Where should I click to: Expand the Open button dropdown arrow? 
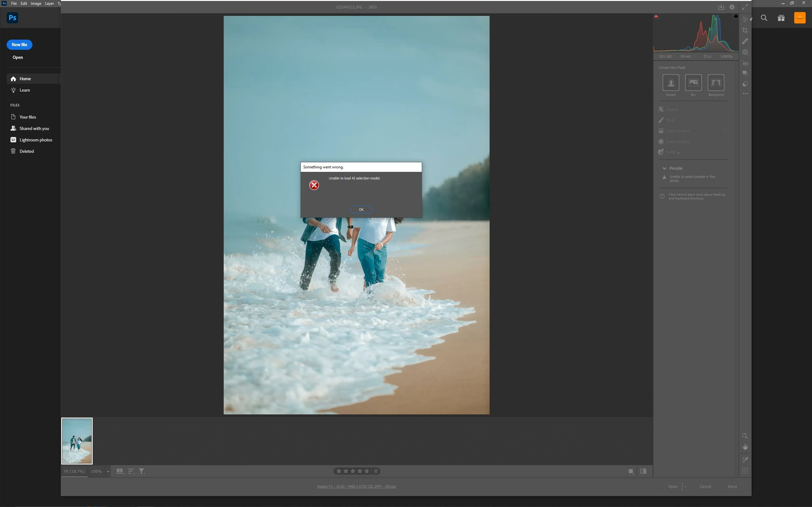[686, 486]
